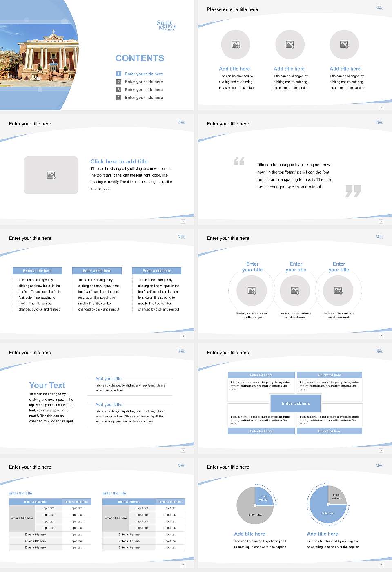Select the school building photo
The width and height of the screenshot is (392, 572).
pos(39,55)
